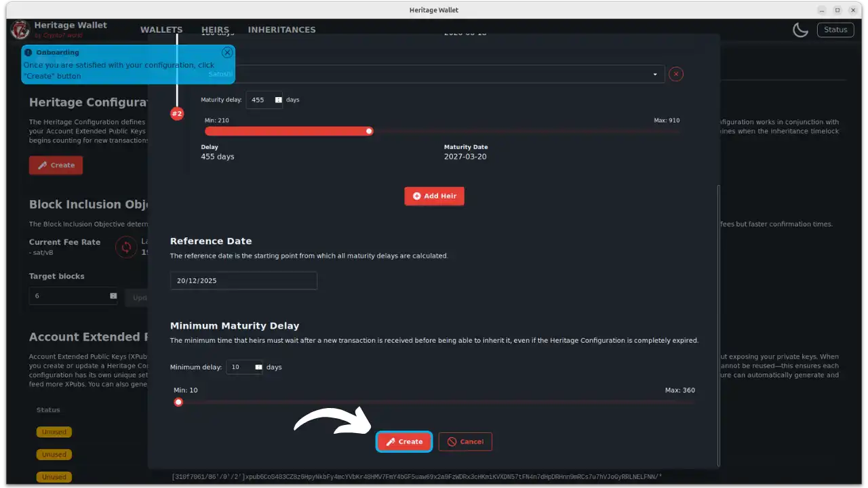Close the Onboarding tooltip

[227, 52]
